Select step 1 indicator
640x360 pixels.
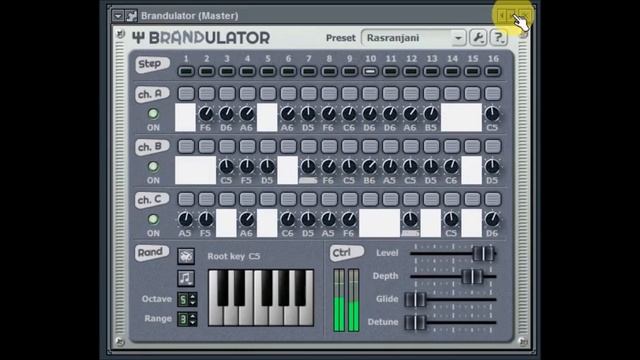186,71
